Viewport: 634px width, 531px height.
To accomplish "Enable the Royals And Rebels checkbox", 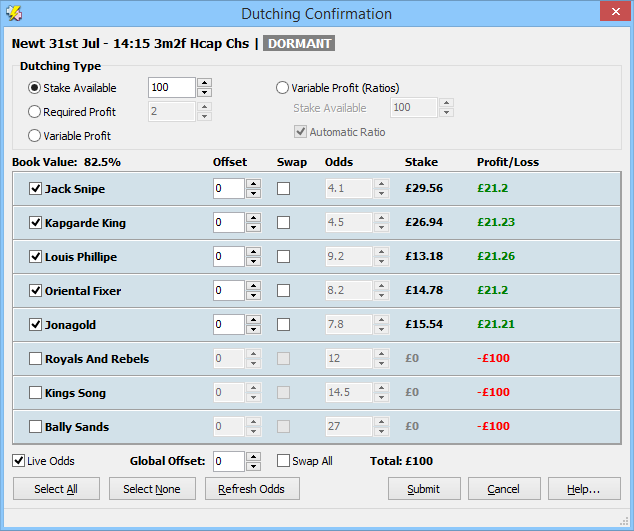I will click(36, 359).
